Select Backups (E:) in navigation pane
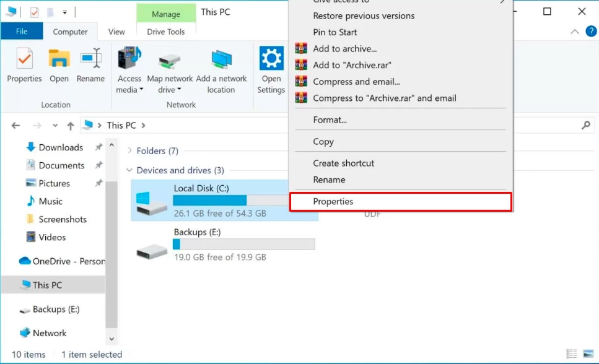This screenshot has width=599, height=364. (50, 309)
